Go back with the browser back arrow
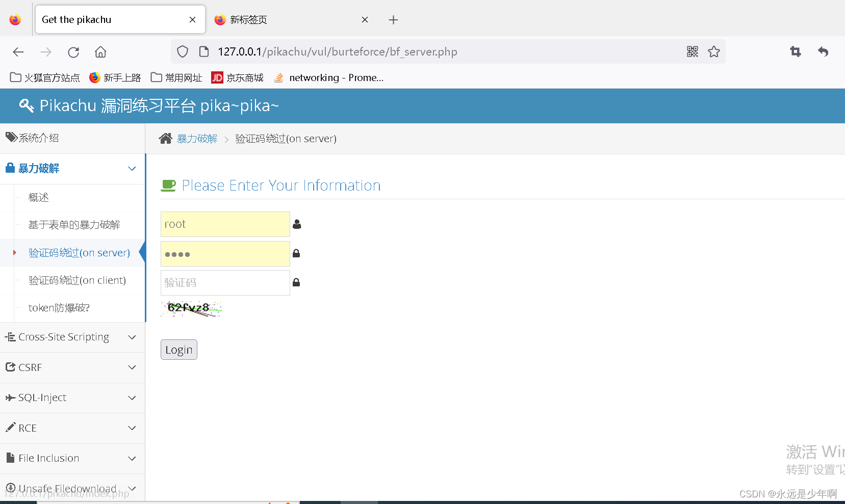The image size is (845, 504). point(18,52)
